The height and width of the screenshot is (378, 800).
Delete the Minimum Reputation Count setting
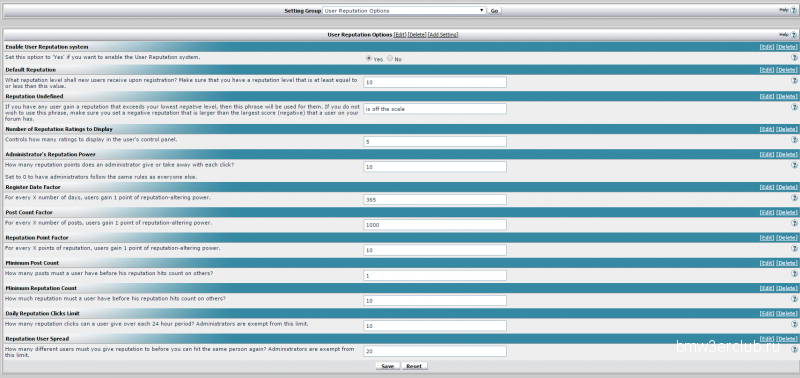coord(786,288)
